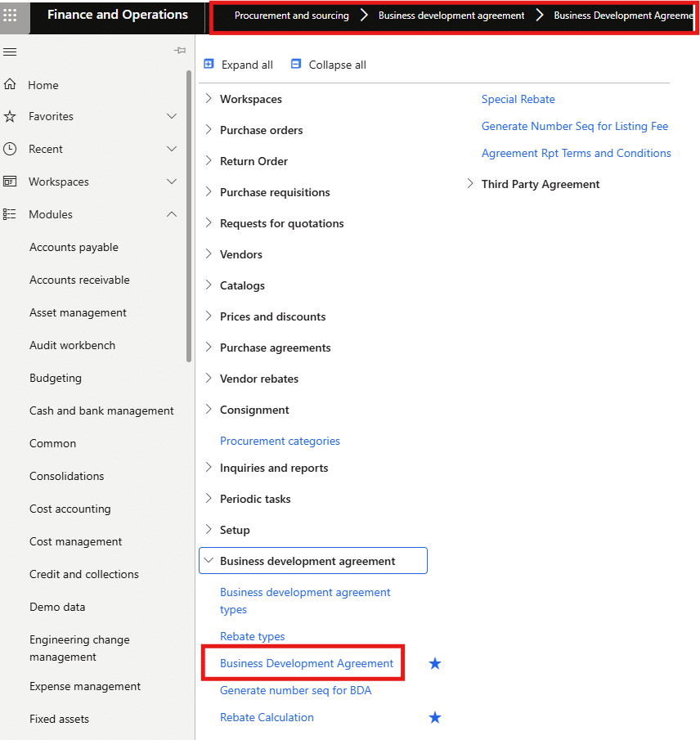Click the Workspaces icon in sidebar

point(10,182)
